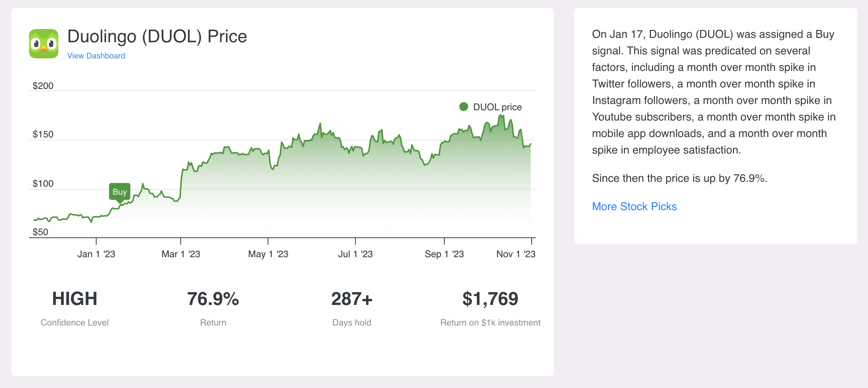Click the 76.9% return figure
This screenshot has width=868, height=388.
(x=213, y=299)
